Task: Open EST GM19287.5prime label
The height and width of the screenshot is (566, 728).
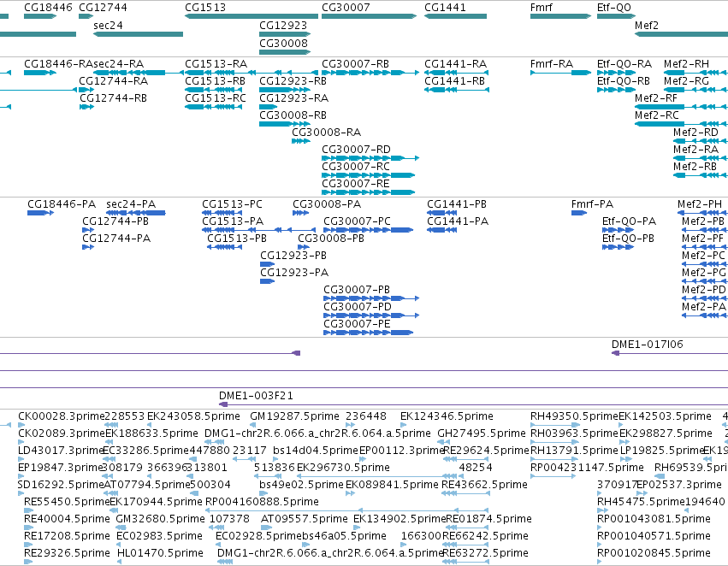Action: [294, 416]
